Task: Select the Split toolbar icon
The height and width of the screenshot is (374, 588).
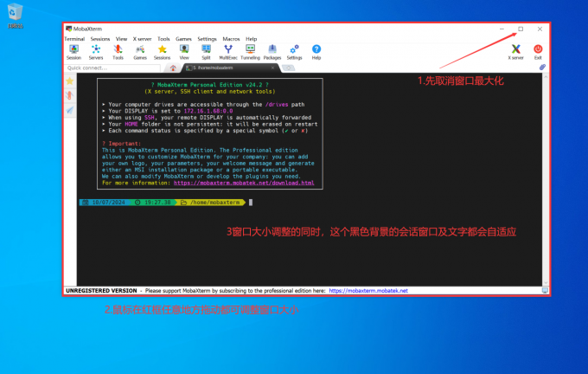Action: click(206, 52)
